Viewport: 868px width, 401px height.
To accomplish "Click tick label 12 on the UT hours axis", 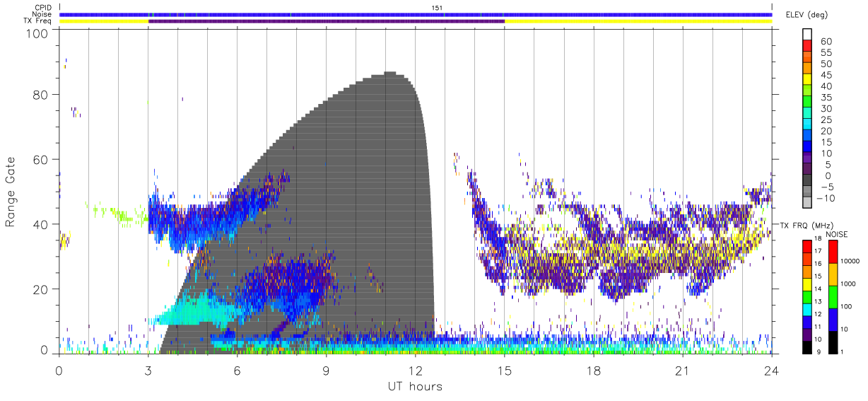I will click(x=415, y=371).
